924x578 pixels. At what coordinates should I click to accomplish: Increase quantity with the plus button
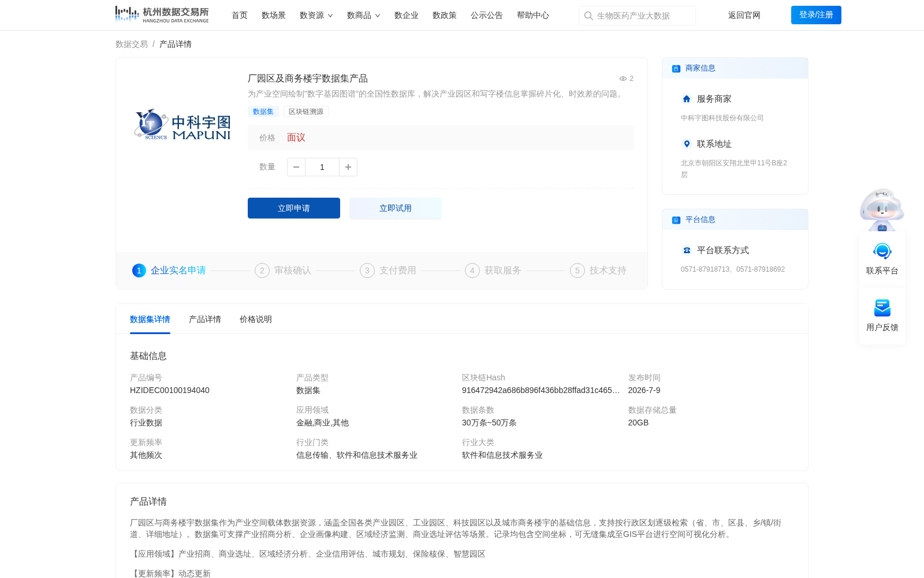[x=348, y=167]
